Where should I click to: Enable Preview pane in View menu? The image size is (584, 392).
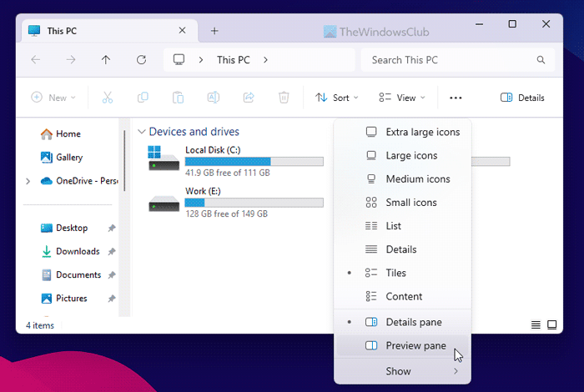point(403,345)
